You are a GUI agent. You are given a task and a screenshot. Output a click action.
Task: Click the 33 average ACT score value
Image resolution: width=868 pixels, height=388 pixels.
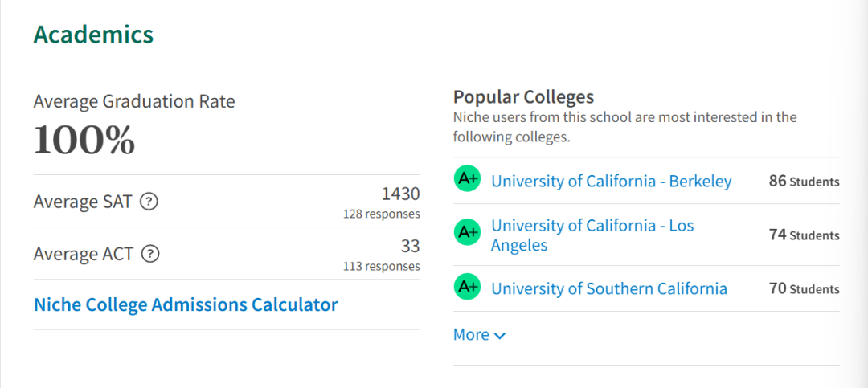[x=410, y=246]
